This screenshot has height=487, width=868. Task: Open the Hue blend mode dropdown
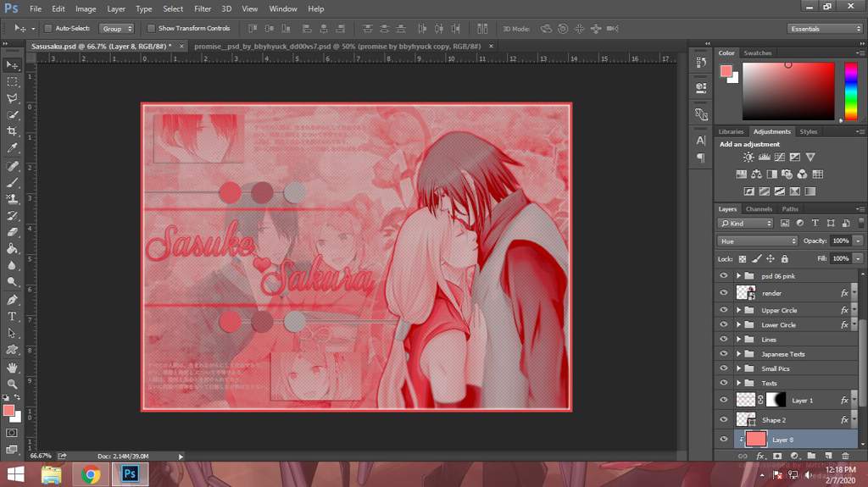tap(757, 241)
